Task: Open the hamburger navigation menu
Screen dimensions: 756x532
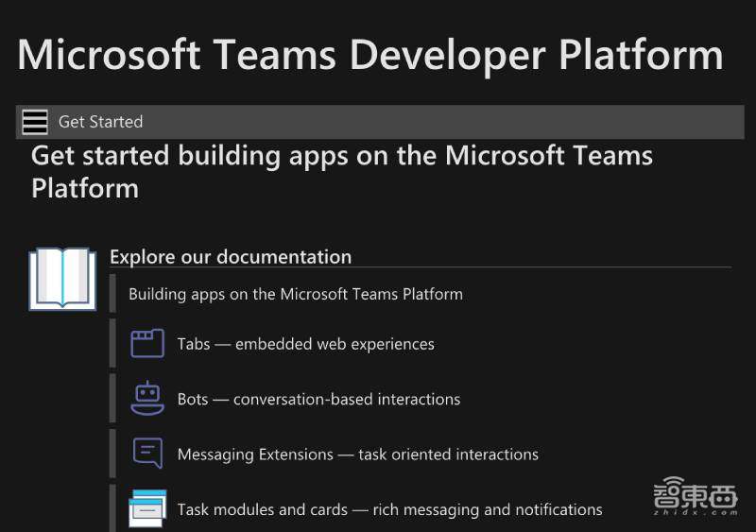Action: click(x=35, y=122)
